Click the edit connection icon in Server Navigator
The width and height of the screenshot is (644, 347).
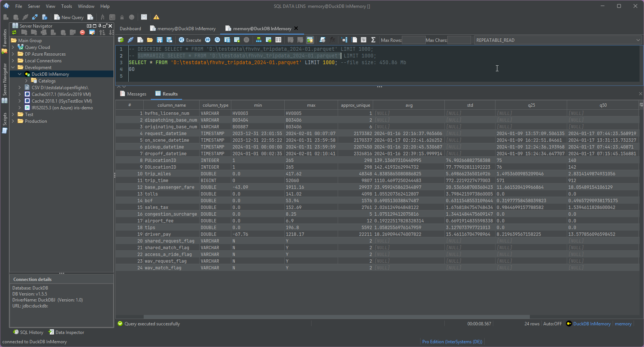coord(92,32)
